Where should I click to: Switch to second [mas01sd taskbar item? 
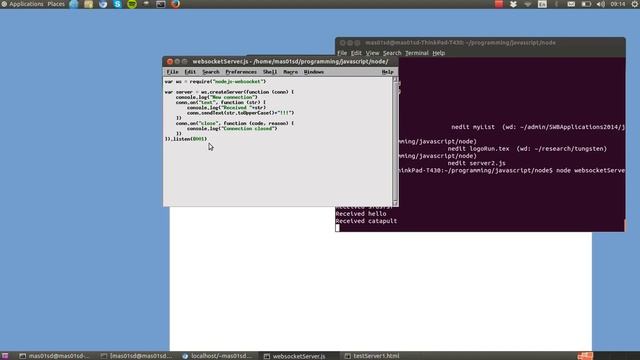(x=136, y=356)
